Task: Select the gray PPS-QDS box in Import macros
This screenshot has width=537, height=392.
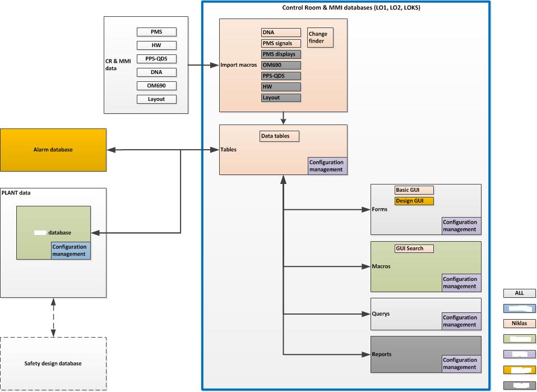Action: pyautogui.click(x=281, y=76)
